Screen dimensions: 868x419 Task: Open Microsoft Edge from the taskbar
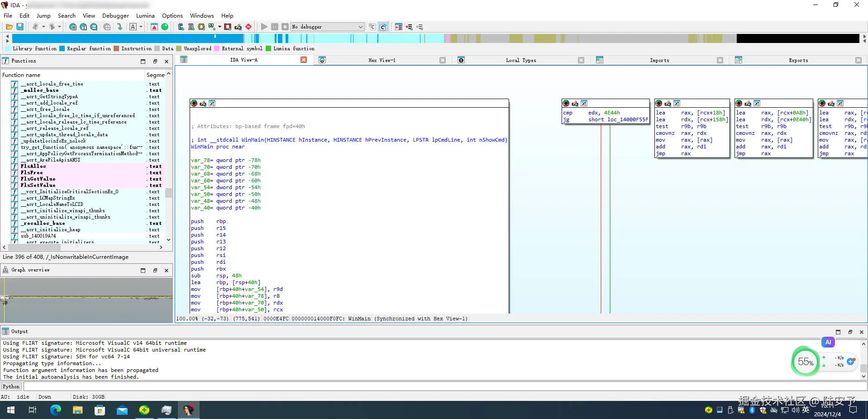coord(55,410)
